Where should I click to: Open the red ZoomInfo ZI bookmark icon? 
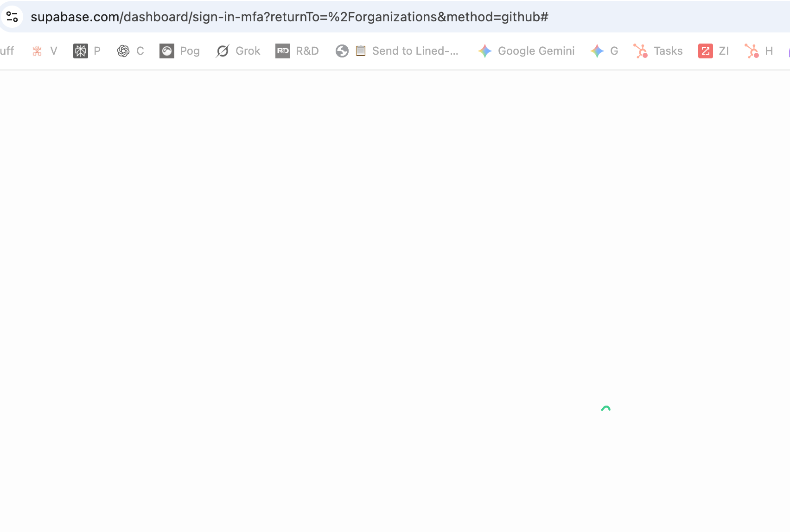pos(706,51)
